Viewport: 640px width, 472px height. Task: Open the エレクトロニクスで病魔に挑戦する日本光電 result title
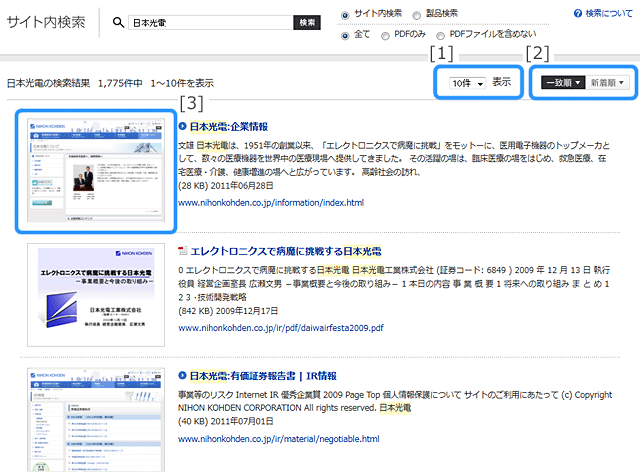coord(286,251)
